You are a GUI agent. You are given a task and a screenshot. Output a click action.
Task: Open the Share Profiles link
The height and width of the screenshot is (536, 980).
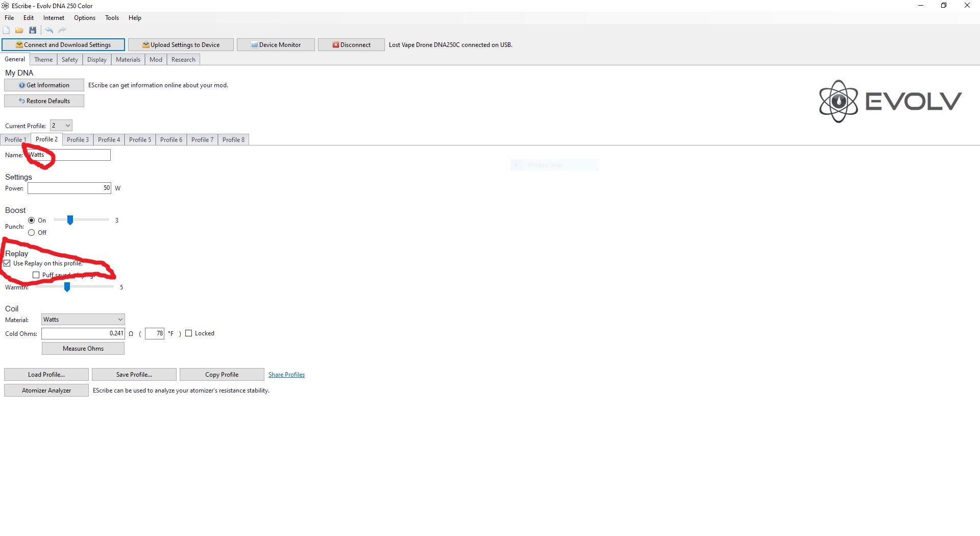pos(286,375)
